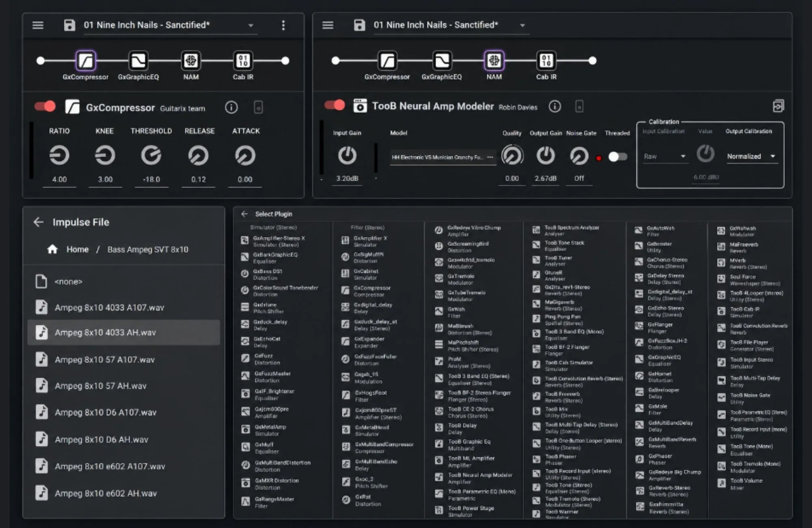Toggle TooB Neural Amp Modeler bypass switch
Screen dimensions: 812x528
click(x=335, y=106)
